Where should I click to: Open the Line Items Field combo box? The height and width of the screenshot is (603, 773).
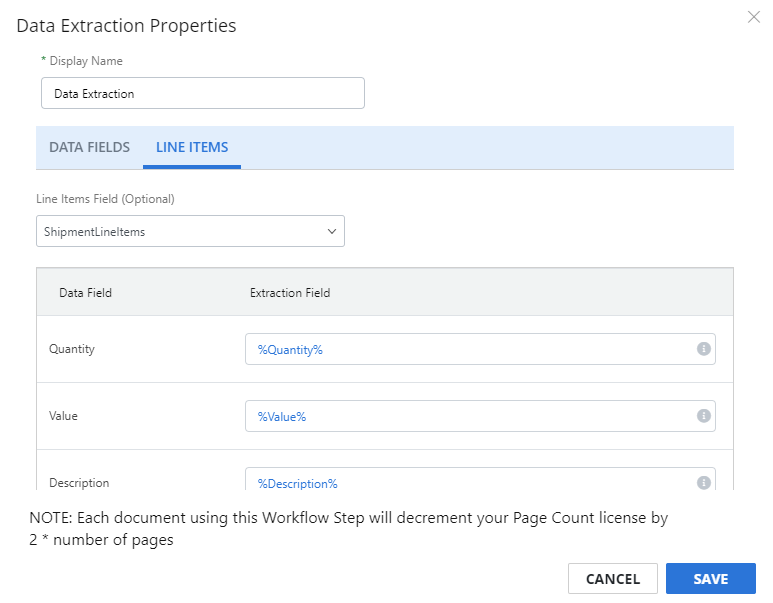pos(190,231)
